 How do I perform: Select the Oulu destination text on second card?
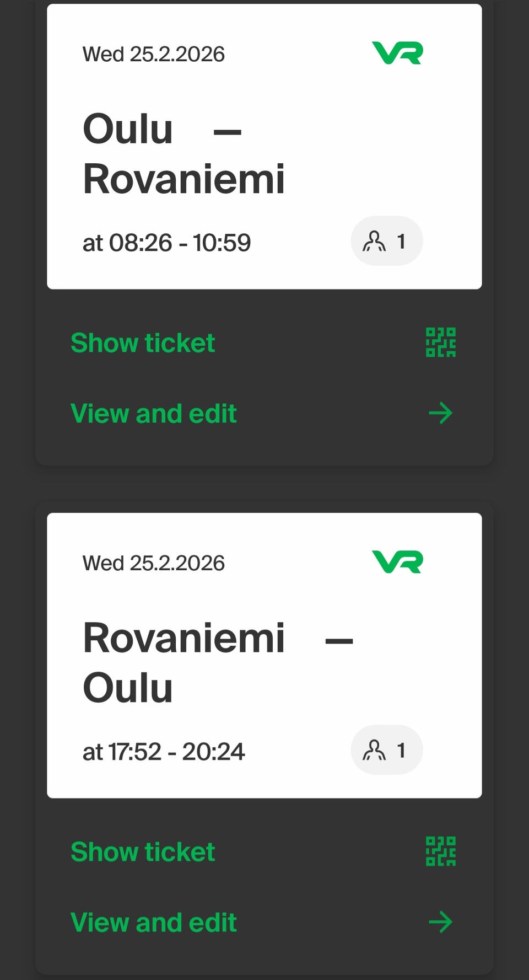(128, 688)
